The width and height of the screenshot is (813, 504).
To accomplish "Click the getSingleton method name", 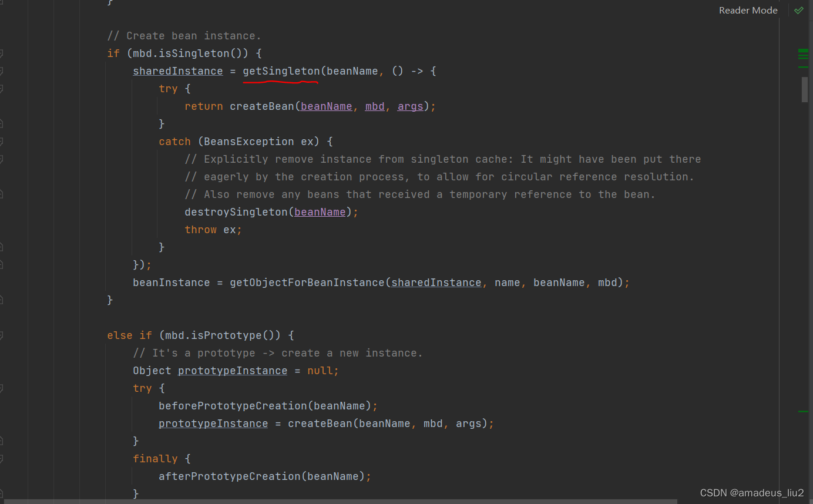I will coord(281,71).
